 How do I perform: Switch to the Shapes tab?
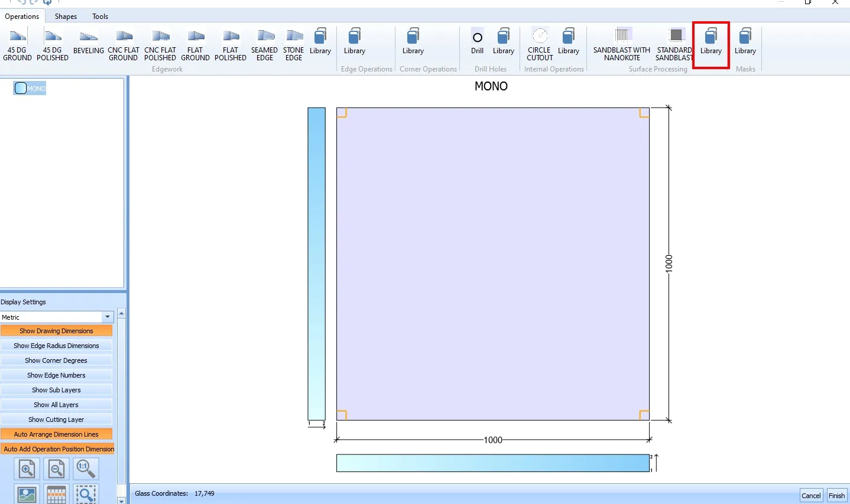point(66,17)
